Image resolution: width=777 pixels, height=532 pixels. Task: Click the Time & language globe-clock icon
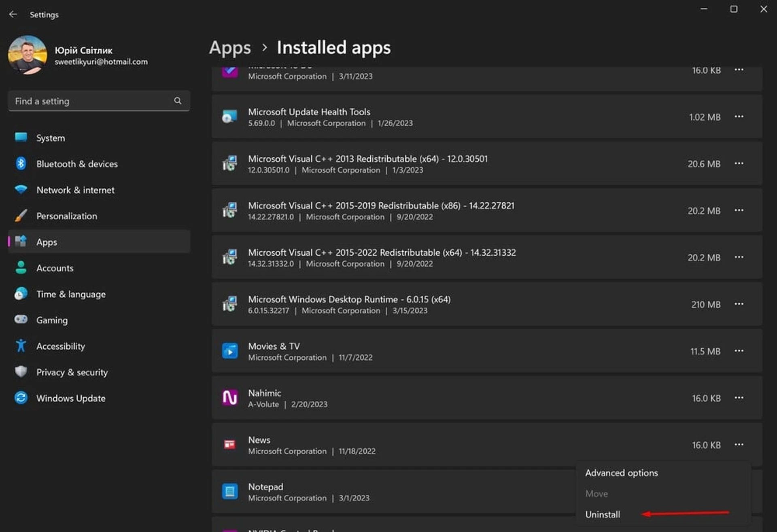tap(21, 294)
